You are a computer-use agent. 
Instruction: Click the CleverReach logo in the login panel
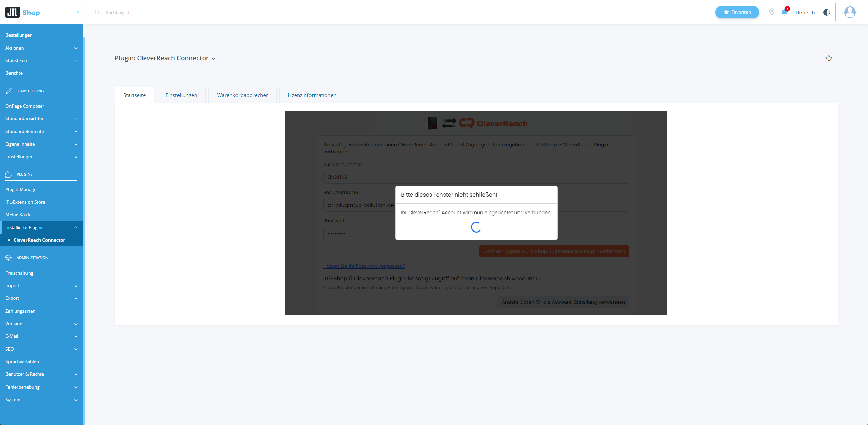pyautogui.click(x=493, y=123)
